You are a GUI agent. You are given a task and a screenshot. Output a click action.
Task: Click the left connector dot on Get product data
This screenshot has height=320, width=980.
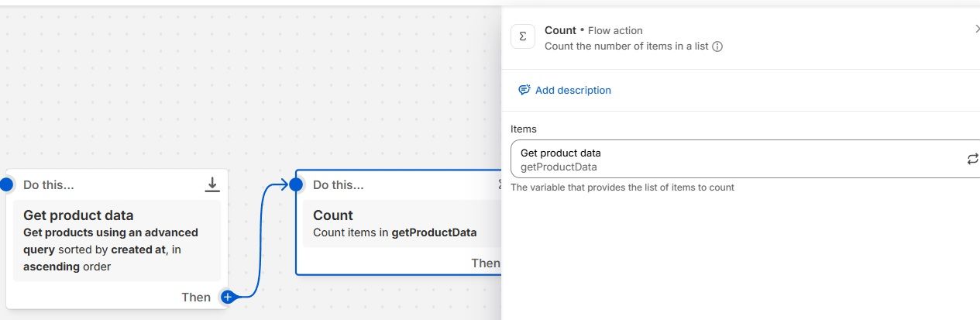point(6,184)
